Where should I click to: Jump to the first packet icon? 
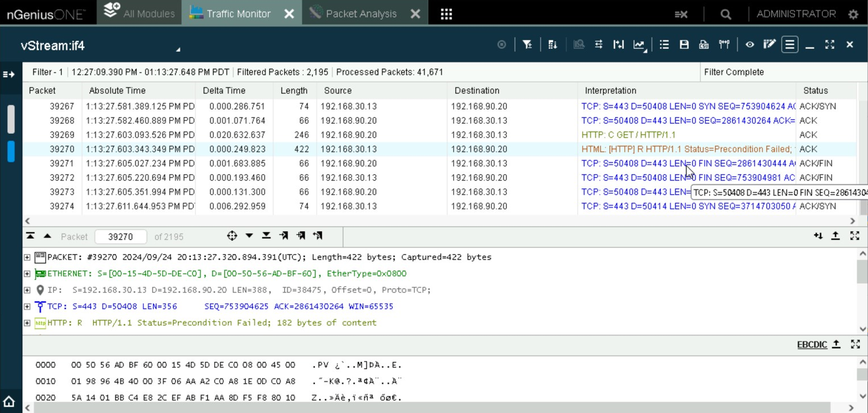pos(30,236)
